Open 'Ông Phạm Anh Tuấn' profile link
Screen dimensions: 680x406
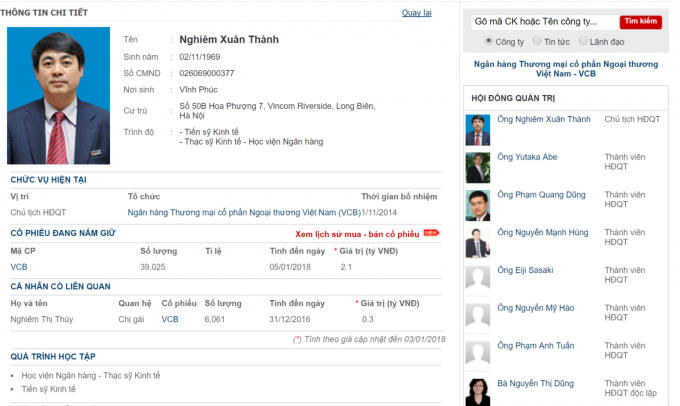536,346
